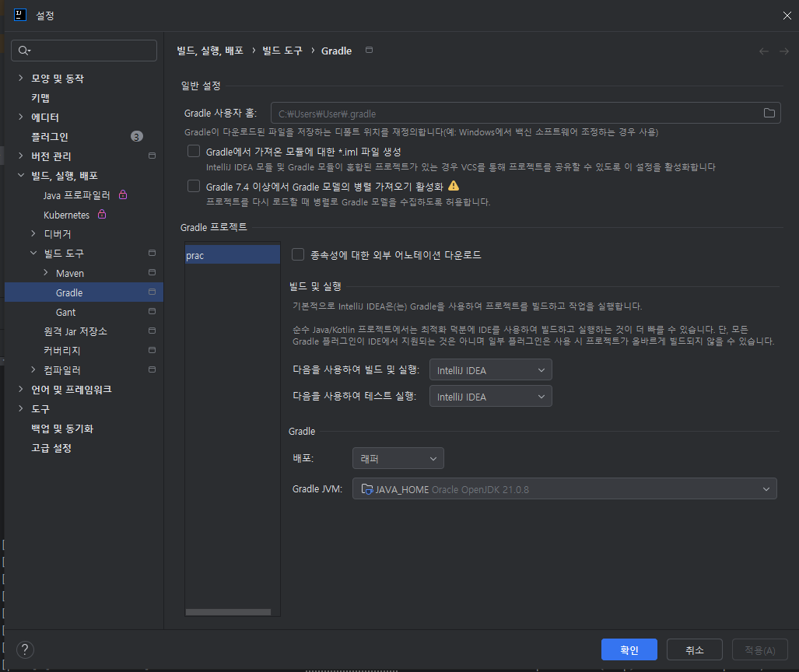Image resolution: width=799 pixels, height=672 pixels.
Task: Collapse the 빌드, 실행, 배포 tree node
Action: pos(21,175)
